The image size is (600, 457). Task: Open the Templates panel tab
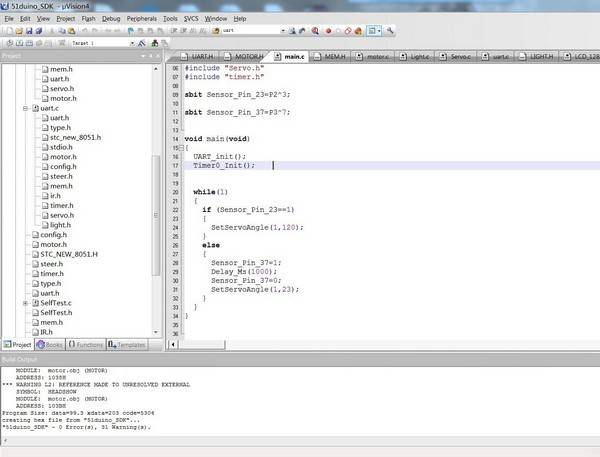[126, 343]
